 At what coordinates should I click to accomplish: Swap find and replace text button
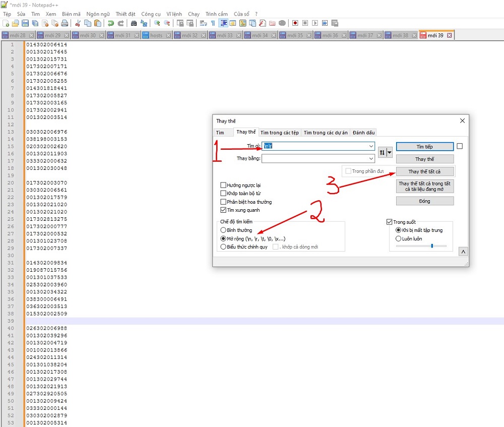click(382, 152)
